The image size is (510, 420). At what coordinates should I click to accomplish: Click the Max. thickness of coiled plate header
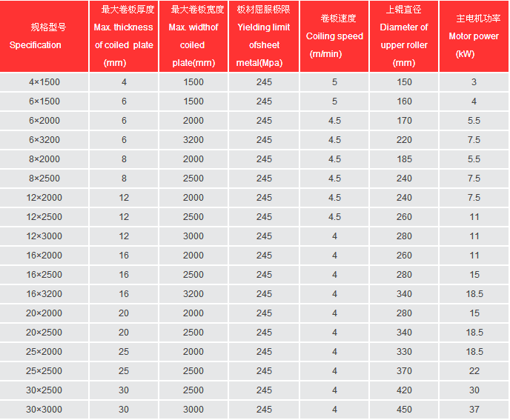click(124, 36)
